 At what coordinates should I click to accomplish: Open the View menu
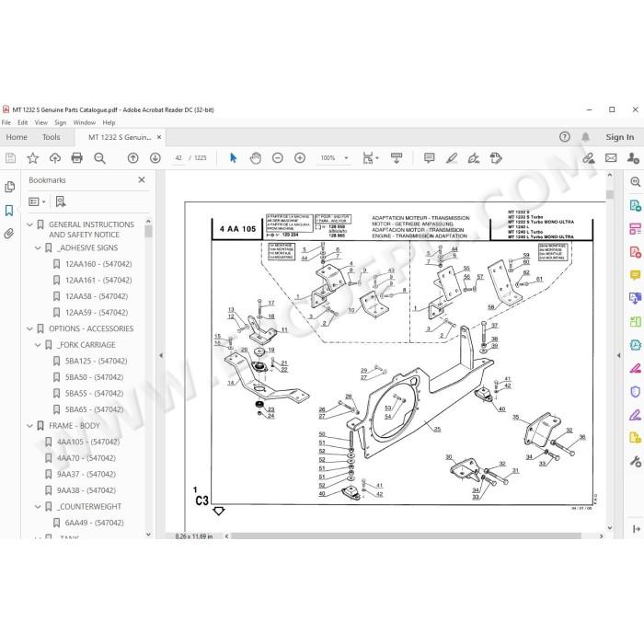tap(41, 122)
